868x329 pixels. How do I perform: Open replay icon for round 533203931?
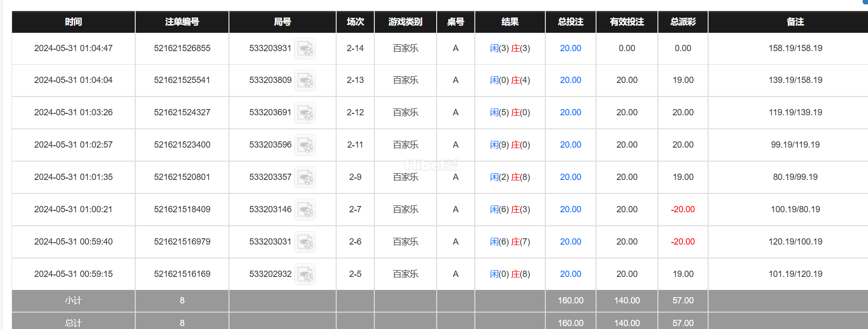(x=305, y=49)
